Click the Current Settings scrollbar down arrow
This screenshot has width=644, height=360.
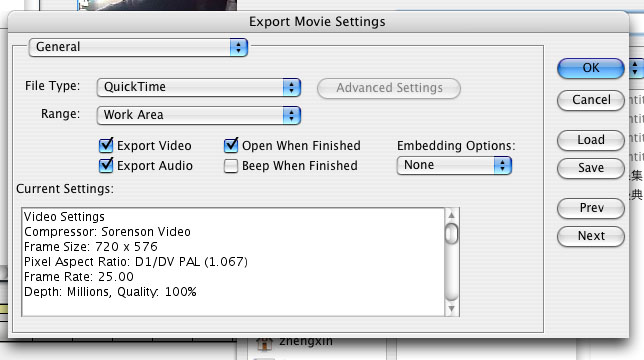[x=451, y=309]
